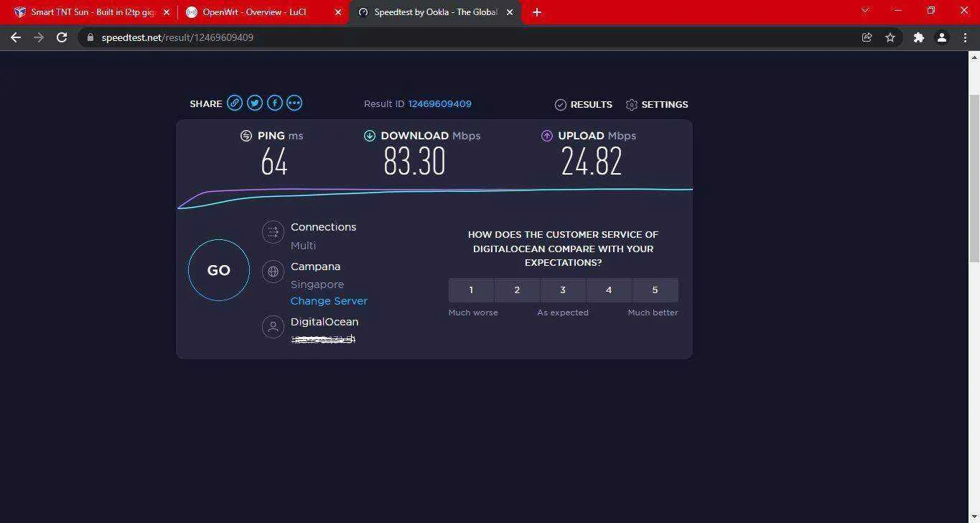Close the OpenWrt LuCI tab
Viewport: 980px width, 523px height.
338,12
